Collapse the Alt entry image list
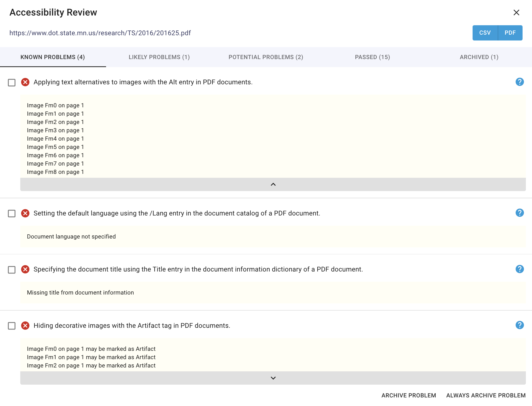The image size is (532, 406). pyautogui.click(x=273, y=184)
